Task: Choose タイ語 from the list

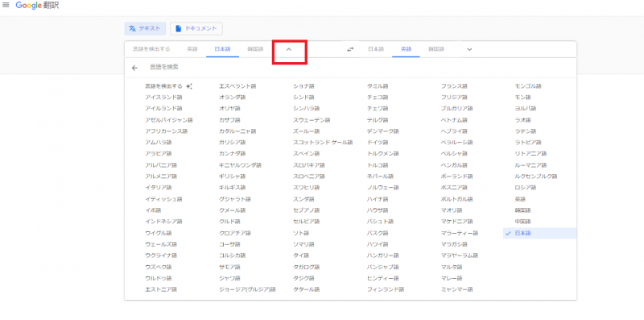Action: [300, 256]
